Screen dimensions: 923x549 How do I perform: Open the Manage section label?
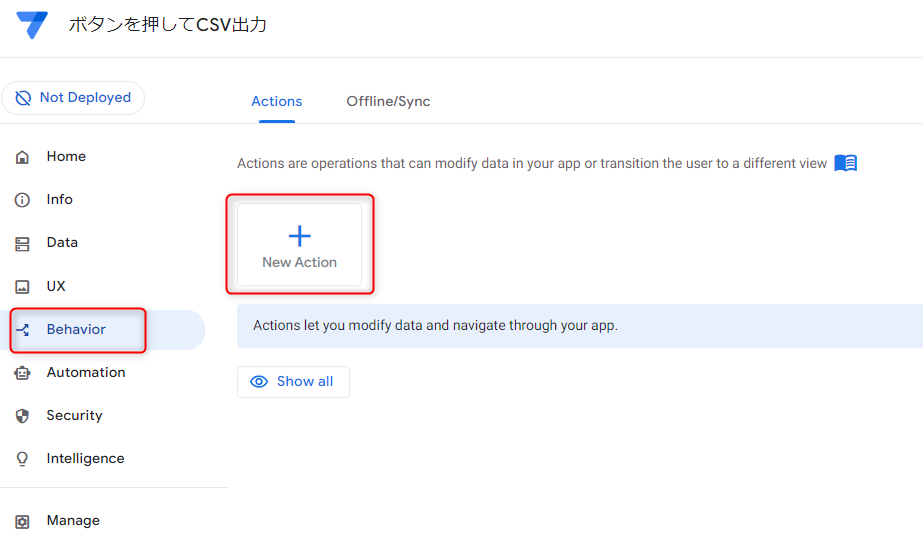tap(73, 521)
